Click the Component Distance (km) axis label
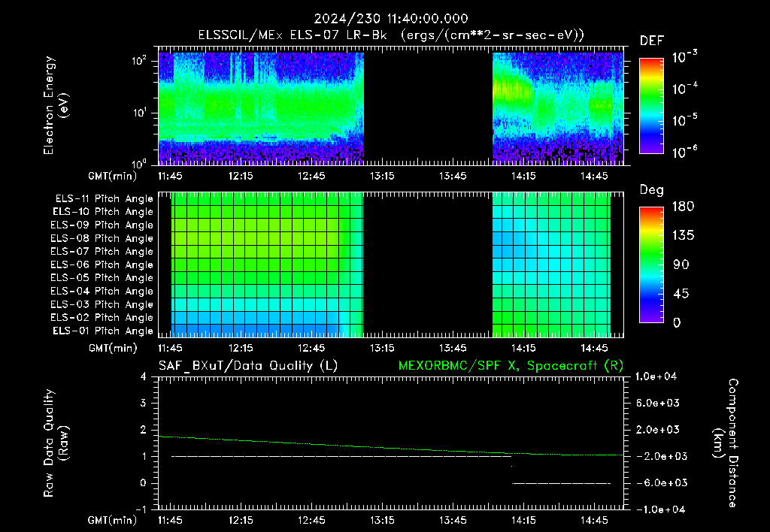770x532 pixels. pyautogui.click(x=726, y=443)
